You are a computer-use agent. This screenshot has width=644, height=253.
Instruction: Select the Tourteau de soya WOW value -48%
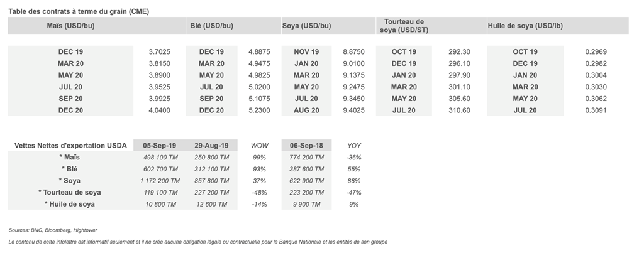[259, 192]
